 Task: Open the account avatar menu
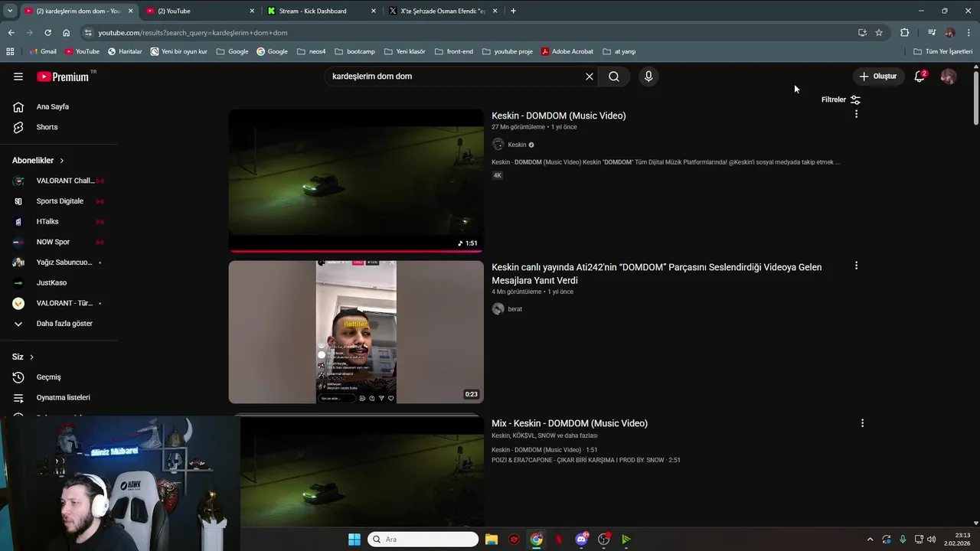[949, 77]
